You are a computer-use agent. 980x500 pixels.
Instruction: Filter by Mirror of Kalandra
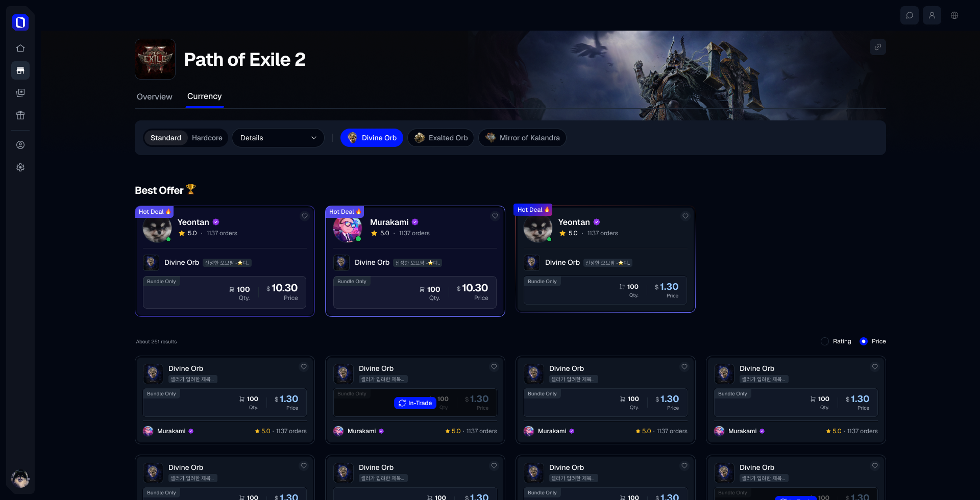pyautogui.click(x=522, y=138)
